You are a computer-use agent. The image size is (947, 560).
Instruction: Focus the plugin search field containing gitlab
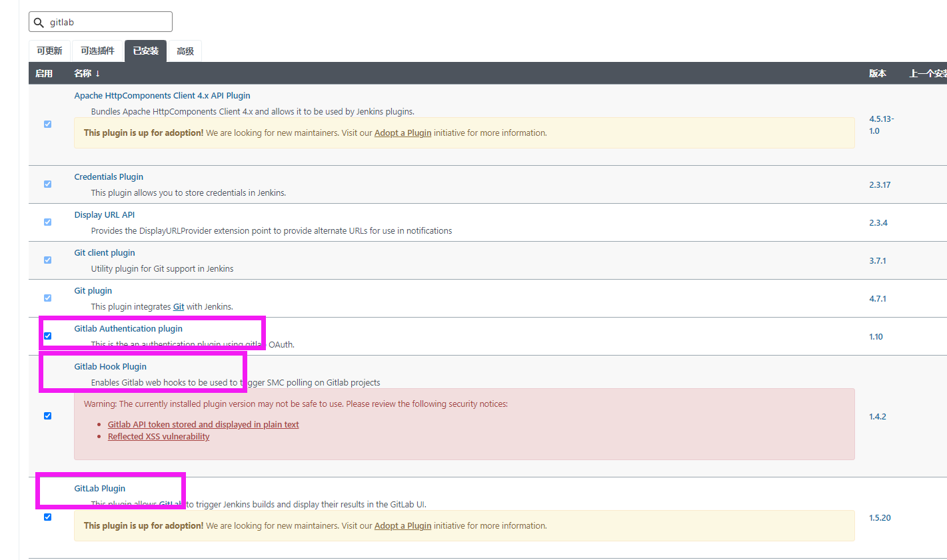[101, 22]
